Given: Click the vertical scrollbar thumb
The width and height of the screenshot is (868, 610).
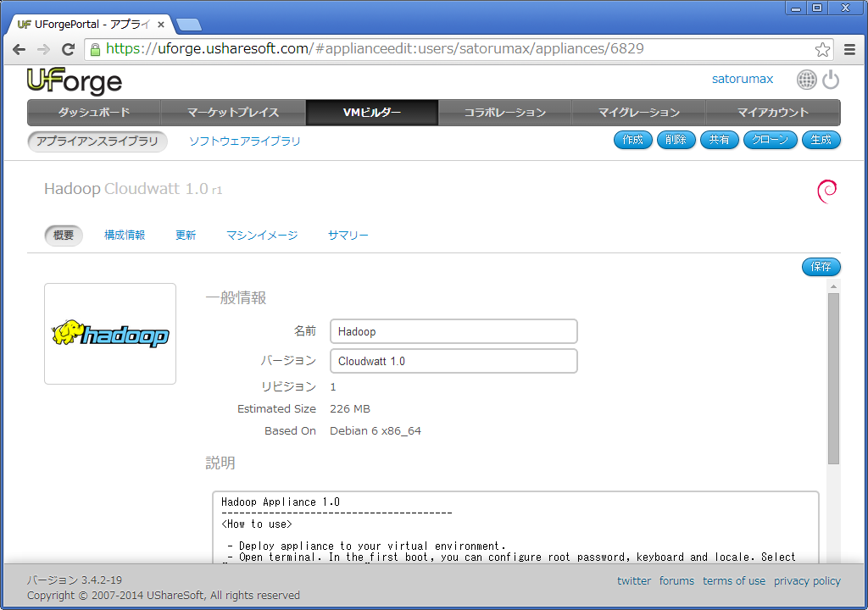Looking at the screenshot, I should tap(834, 379).
